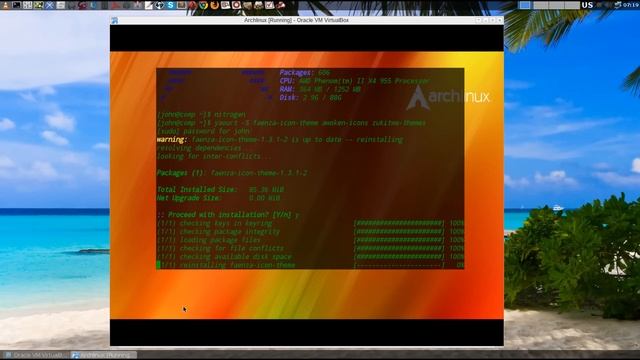Switch to the first (active blue) workspace
The height and width of the screenshot is (360, 640).
point(525,5)
